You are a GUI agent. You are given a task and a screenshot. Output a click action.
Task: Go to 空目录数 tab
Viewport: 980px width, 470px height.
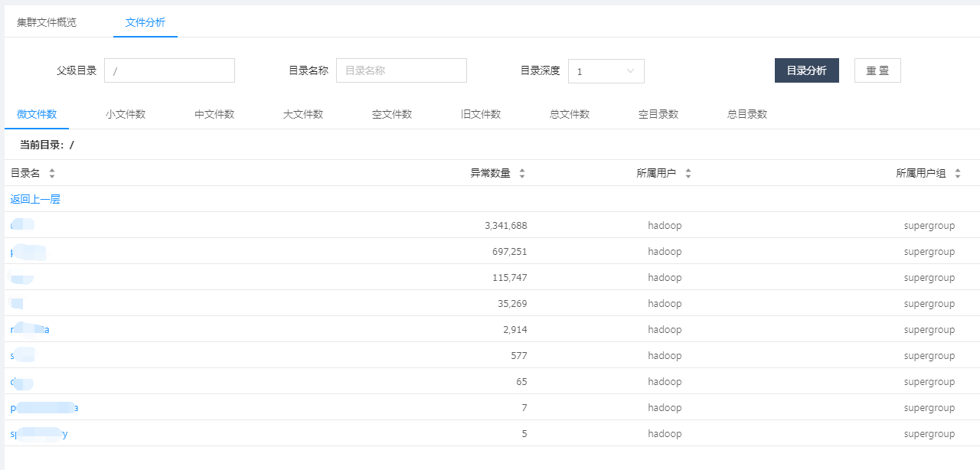click(x=658, y=114)
